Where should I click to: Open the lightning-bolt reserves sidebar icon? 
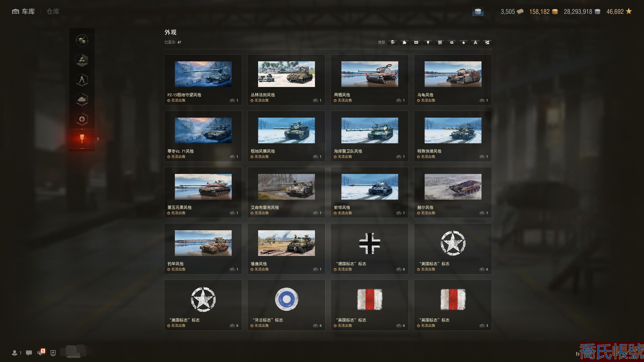coord(82,119)
